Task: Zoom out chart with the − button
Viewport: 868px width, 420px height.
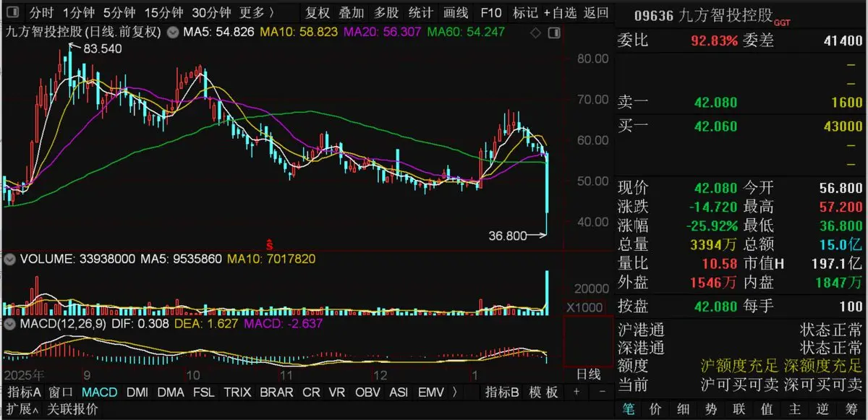Action: pos(602,391)
